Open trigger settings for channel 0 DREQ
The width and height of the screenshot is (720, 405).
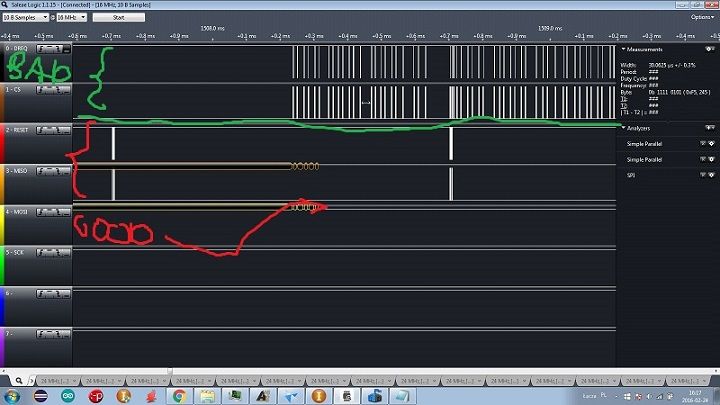click(53, 49)
